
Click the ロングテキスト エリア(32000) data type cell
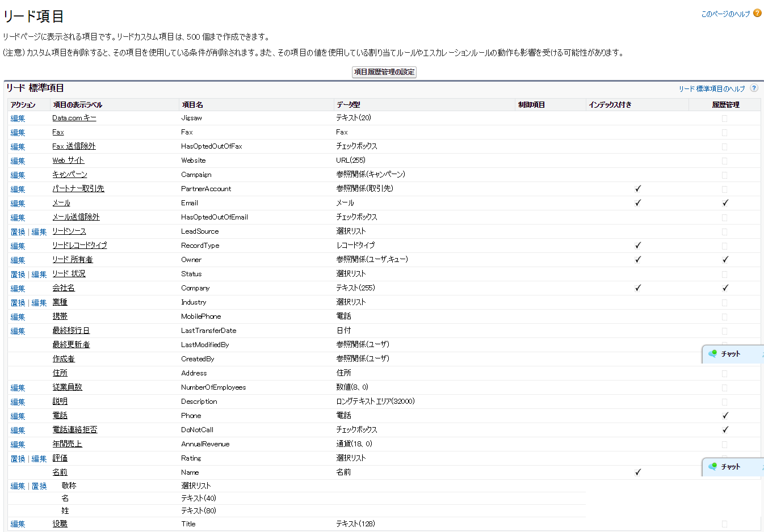(375, 402)
